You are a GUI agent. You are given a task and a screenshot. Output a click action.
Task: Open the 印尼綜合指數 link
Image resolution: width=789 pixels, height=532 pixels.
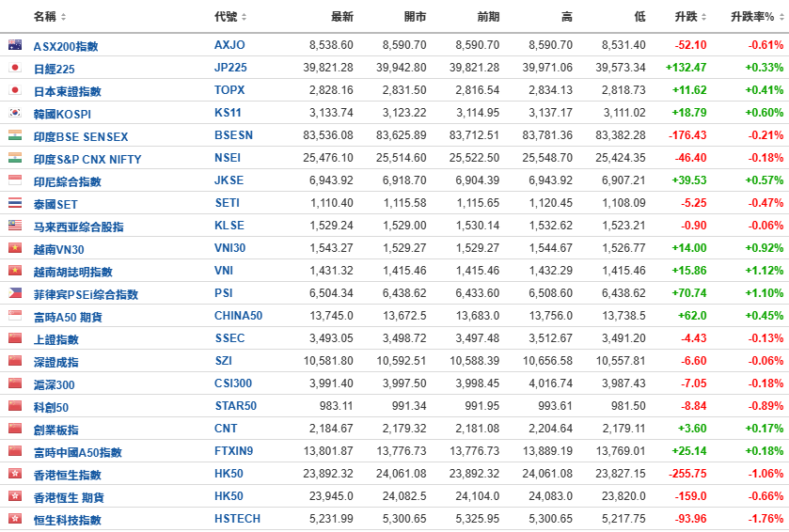(x=68, y=181)
